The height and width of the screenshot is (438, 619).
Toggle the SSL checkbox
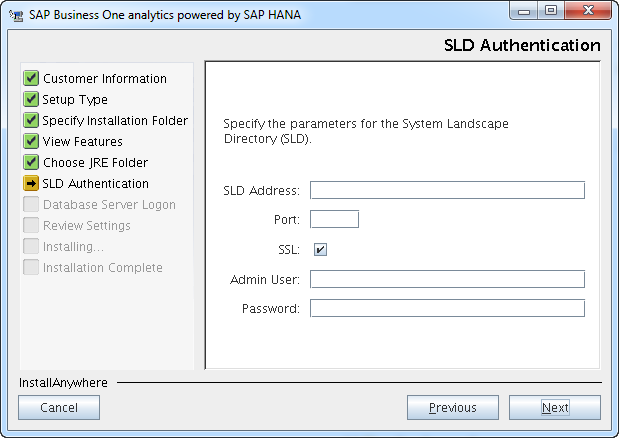[x=320, y=249]
